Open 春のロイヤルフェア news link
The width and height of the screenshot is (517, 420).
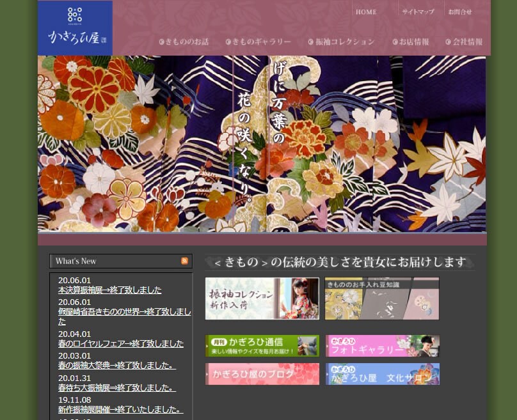[x=121, y=343]
